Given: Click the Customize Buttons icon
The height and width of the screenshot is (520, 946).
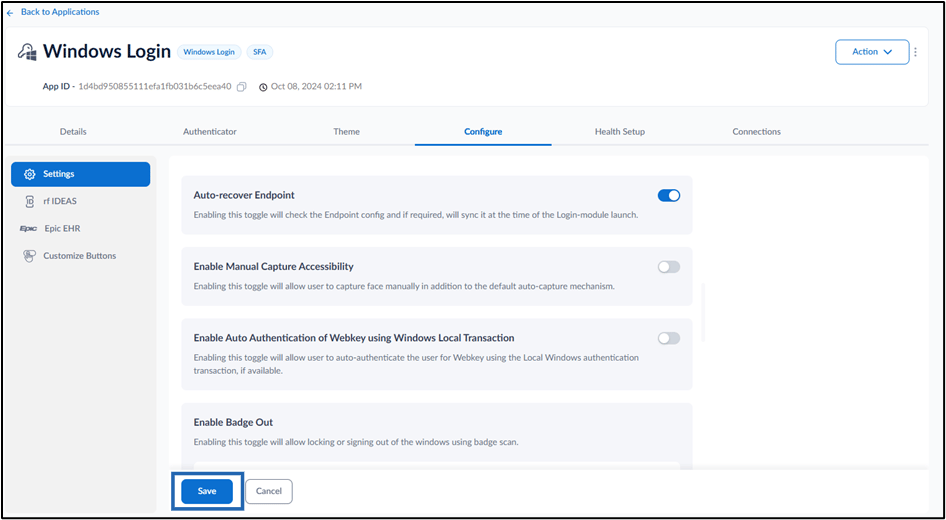Looking at the screenshot, I should point(30,256).
